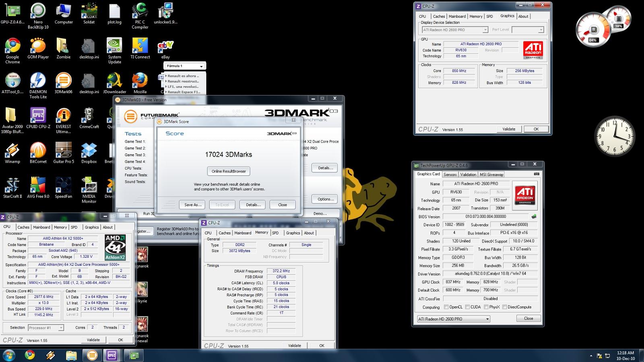The height and width of the screenshot is (362, 644).
Task: Open plot.log file icon
Action: pos(114,14)
